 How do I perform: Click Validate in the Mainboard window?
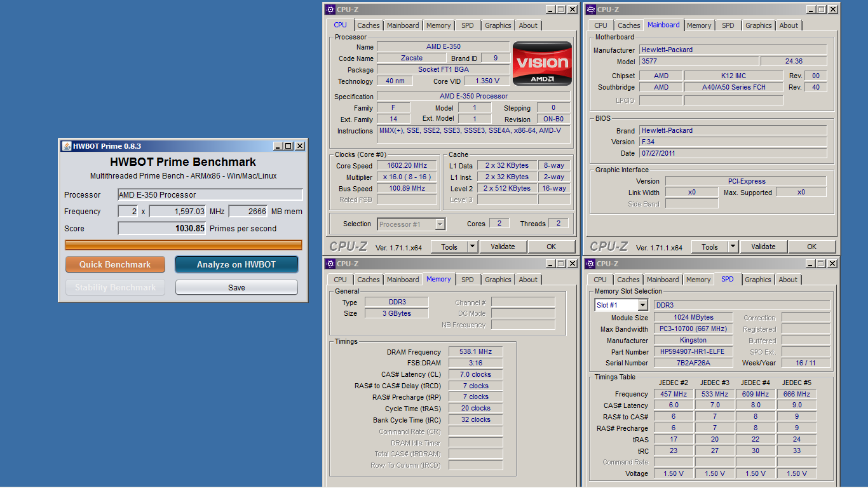point(763,247)
